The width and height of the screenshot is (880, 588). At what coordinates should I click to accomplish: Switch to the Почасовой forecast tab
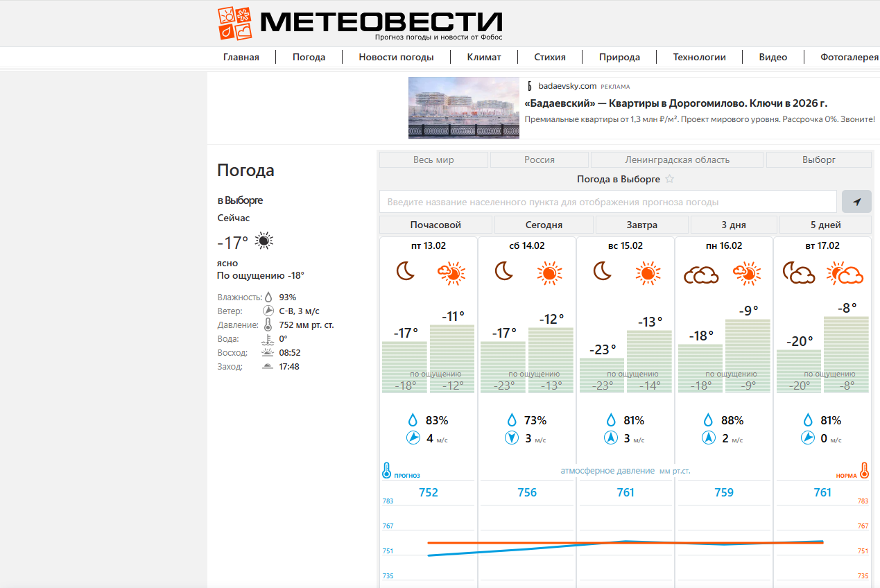435,225
